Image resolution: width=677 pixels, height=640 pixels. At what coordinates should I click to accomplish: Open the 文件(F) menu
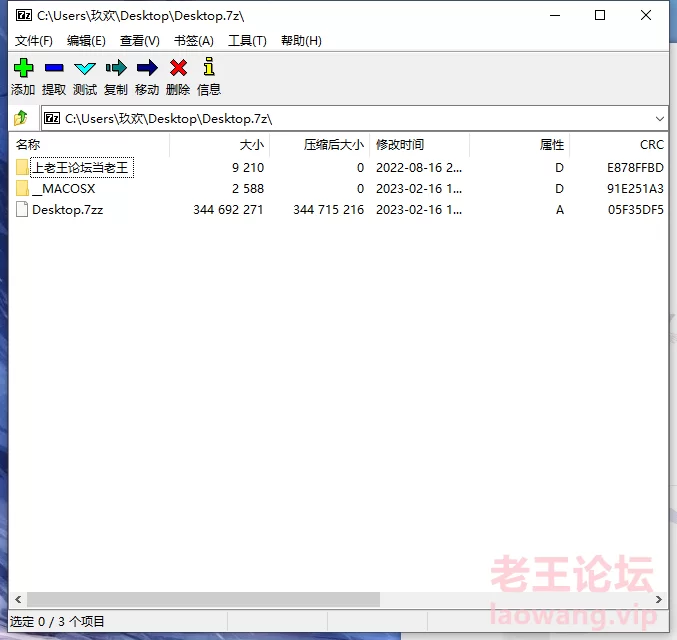[34, 41]
